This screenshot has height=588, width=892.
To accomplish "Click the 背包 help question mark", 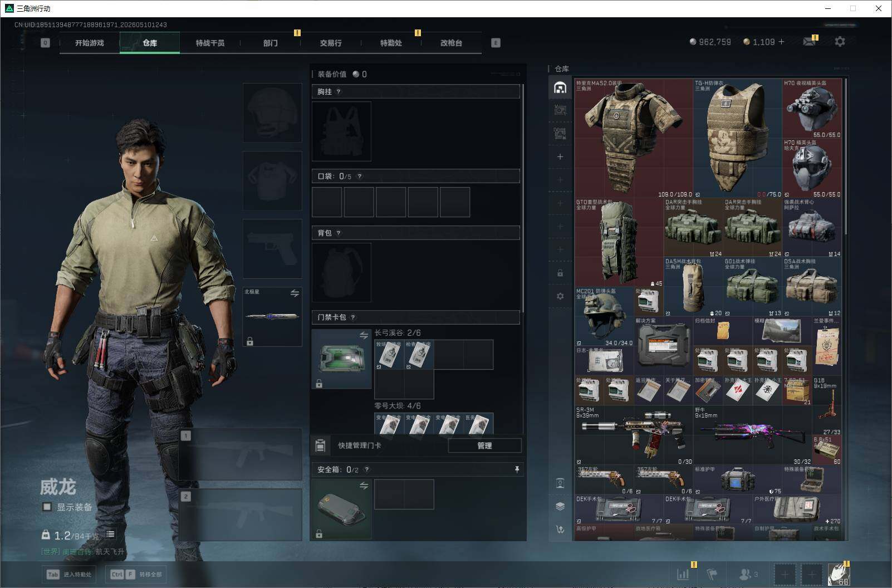I will [339, 233].
